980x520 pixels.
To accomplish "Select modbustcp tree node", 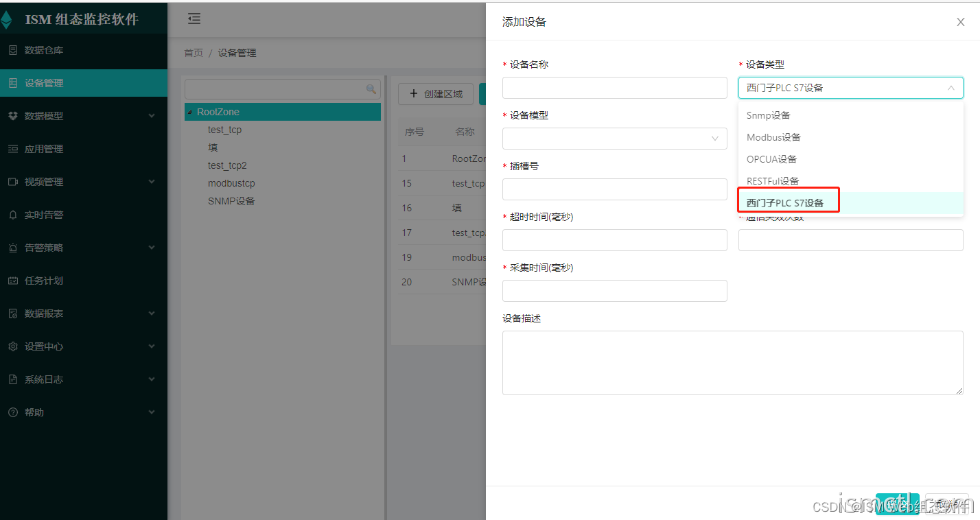I will pyautogui.click(x=231, y=183).
